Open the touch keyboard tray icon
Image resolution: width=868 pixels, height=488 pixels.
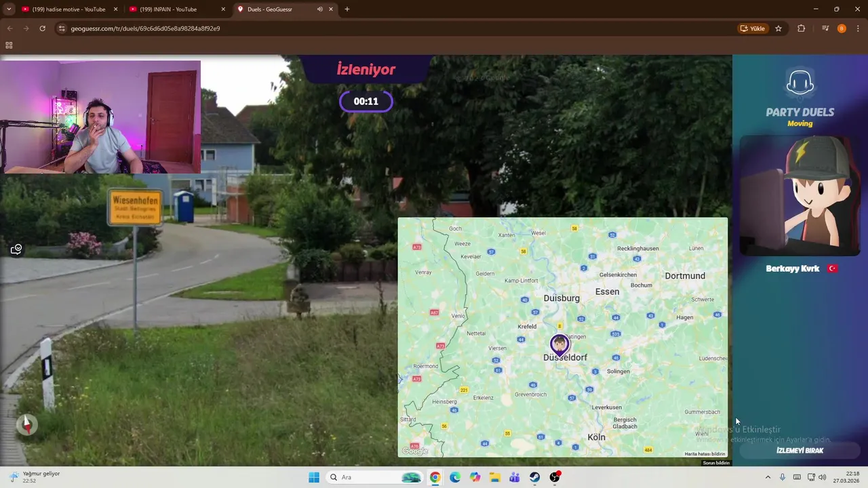(797, 477)
